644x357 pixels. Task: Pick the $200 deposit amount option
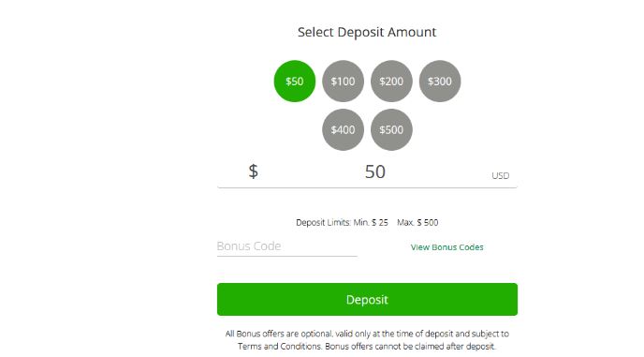coord(391,81)
